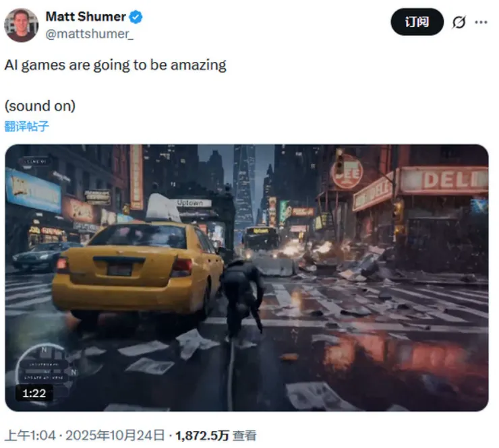Click the 订阅 subscribe button
Screen dimensions: 499x448
(x=417, y=22)
